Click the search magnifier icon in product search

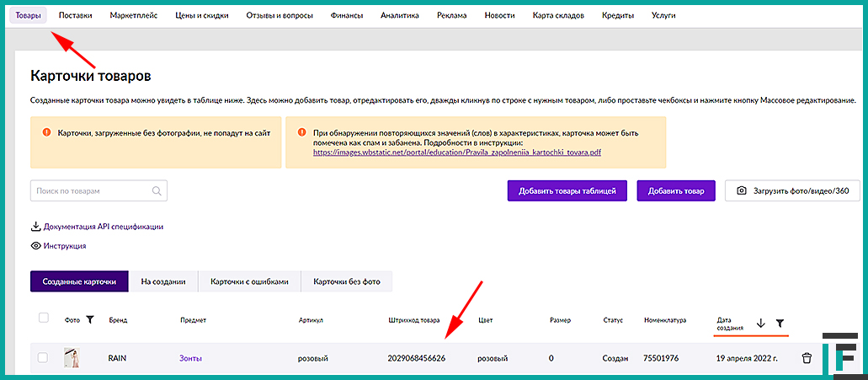(156, 191)
